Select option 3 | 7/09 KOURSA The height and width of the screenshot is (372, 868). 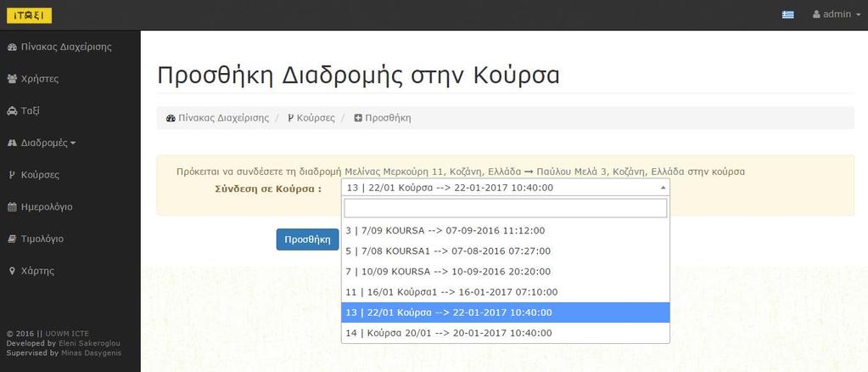tap(506, 231)
